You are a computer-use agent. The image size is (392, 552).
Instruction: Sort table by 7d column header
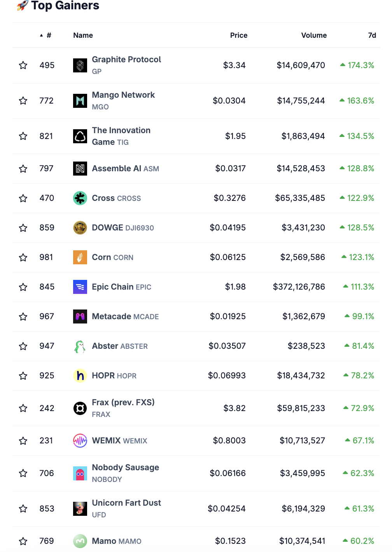372,35
